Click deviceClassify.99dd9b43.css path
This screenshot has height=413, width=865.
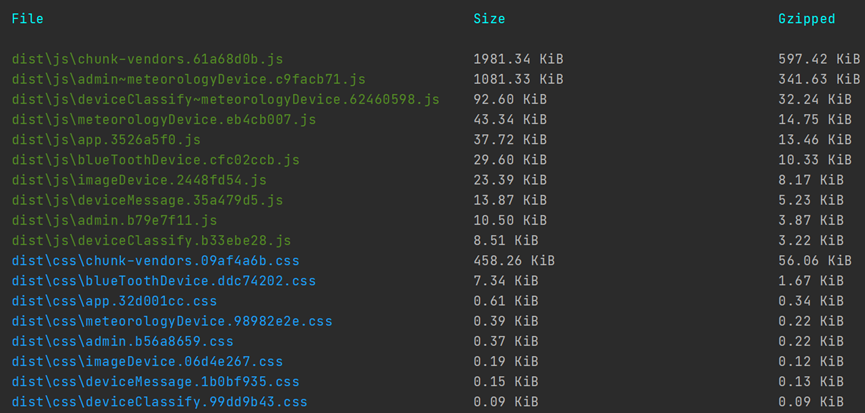pos(160,402)
